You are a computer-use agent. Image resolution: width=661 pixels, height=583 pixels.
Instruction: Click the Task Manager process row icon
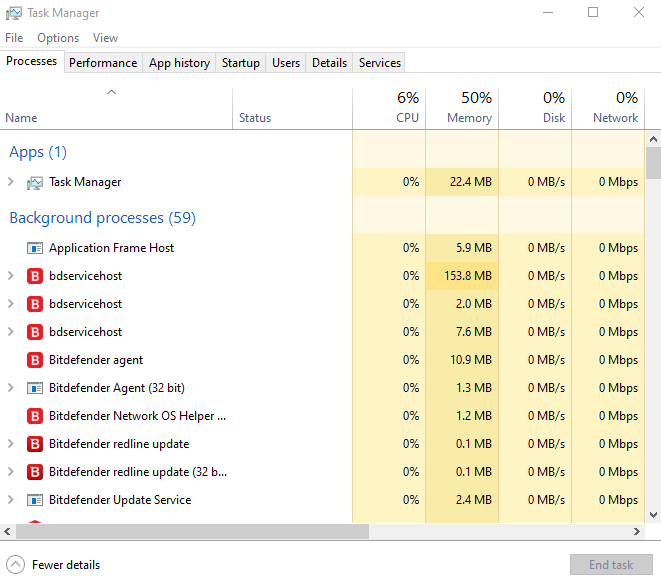(x=35, y=182)
